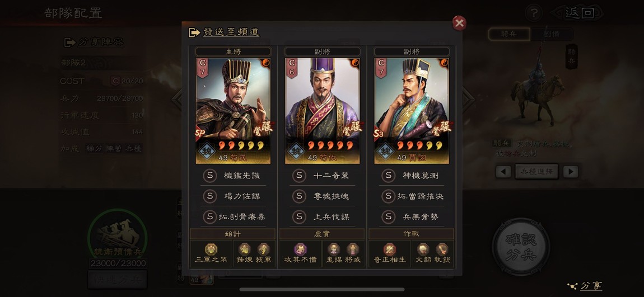This screenshot has height=297, width=644.
Task: Tap the 鬼謀 skill icon
Action: (334, 249)
